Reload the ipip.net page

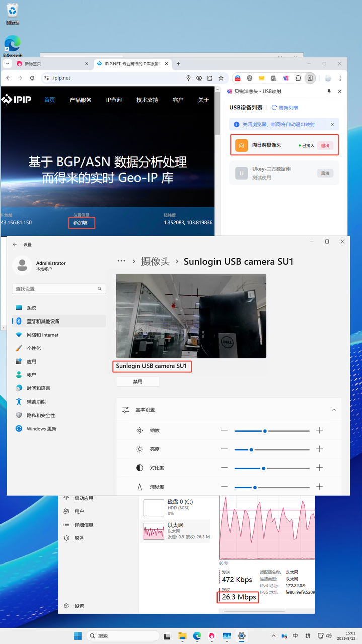32,78
